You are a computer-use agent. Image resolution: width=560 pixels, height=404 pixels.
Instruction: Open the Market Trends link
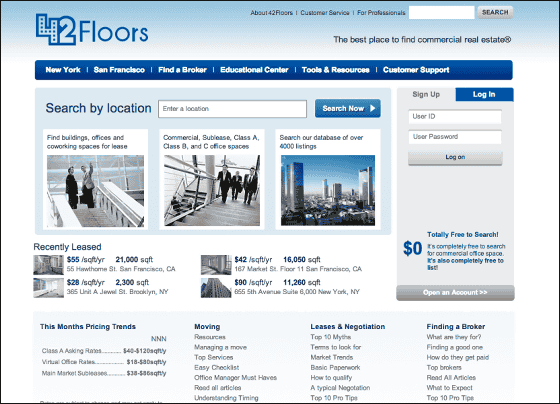[332, 357]
